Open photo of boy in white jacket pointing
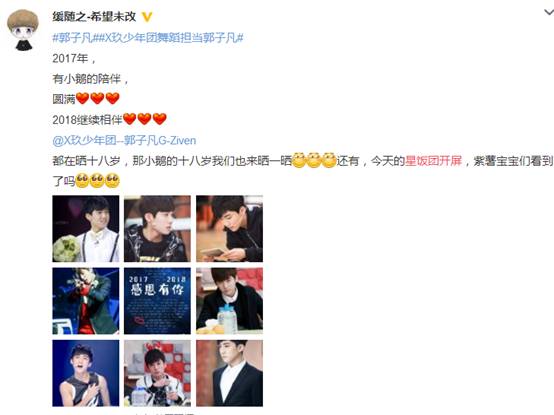The image size is (554, 415). click(157, 373)
